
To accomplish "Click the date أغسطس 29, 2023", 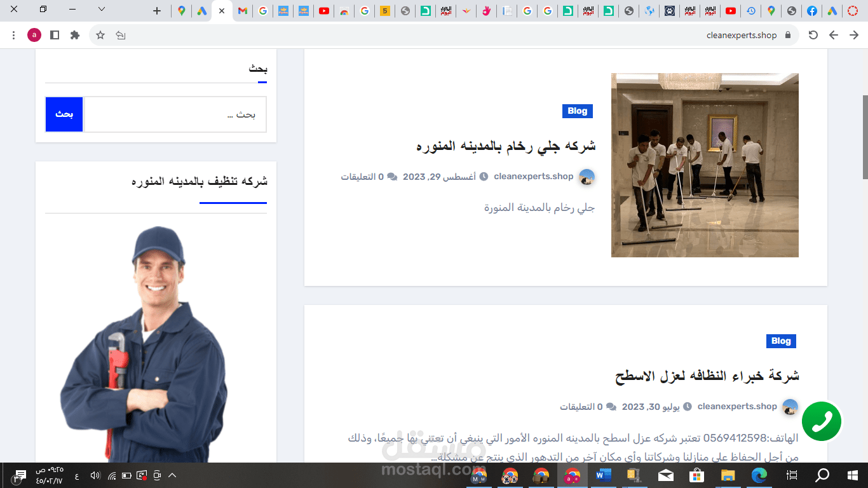I will [439, 177].
